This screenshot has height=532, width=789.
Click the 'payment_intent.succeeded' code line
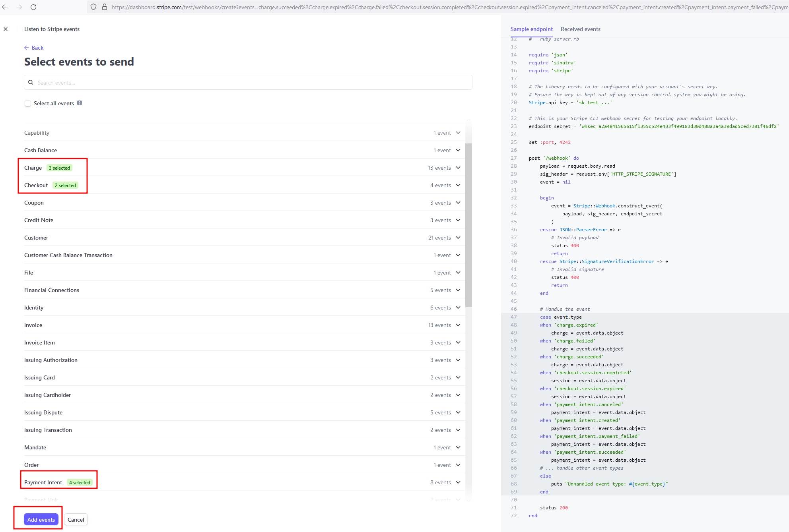pyautogui.click(x=583, y=452)
